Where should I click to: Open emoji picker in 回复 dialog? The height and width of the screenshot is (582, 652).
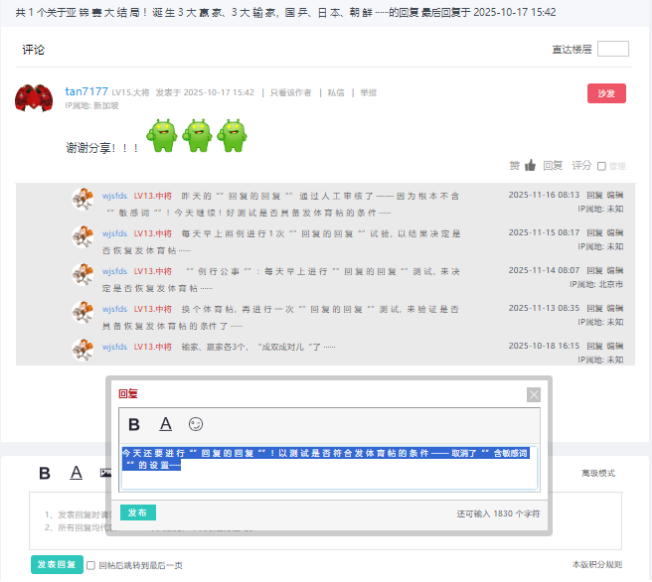point(196,424)
